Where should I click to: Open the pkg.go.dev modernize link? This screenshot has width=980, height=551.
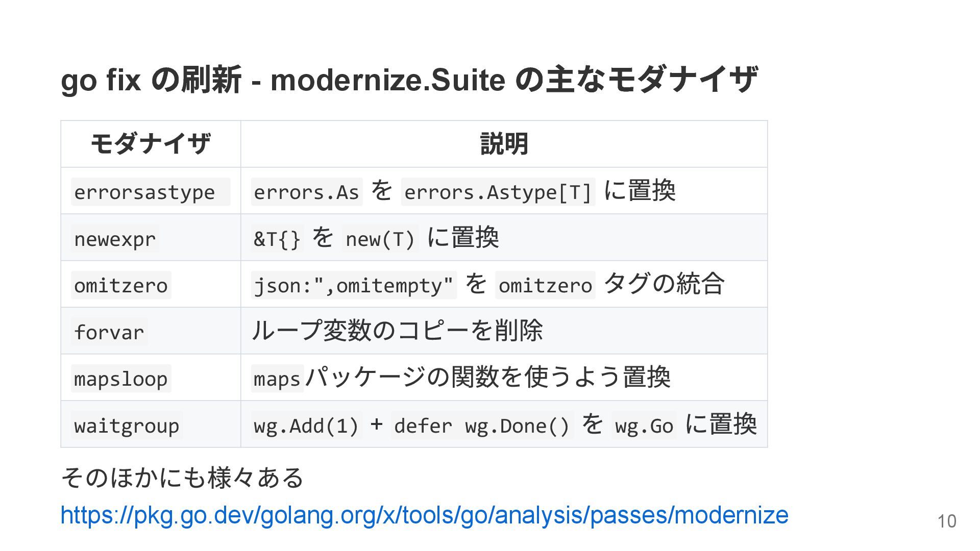point(424,515)
